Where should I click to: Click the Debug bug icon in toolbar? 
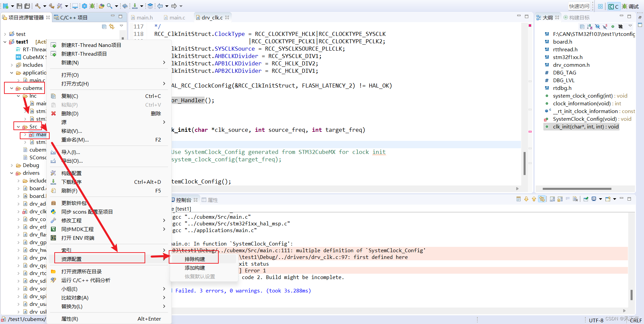92,6
